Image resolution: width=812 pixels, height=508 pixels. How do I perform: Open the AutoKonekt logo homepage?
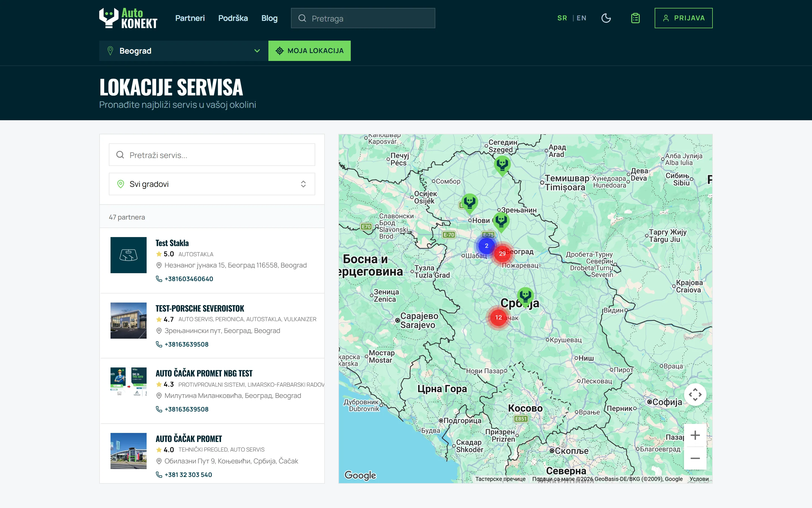click(128, 18)
